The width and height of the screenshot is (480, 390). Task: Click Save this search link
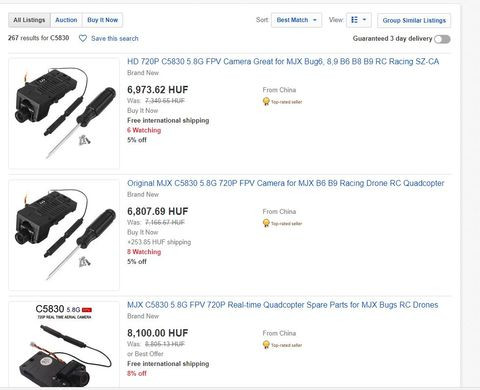pos(115,38)
